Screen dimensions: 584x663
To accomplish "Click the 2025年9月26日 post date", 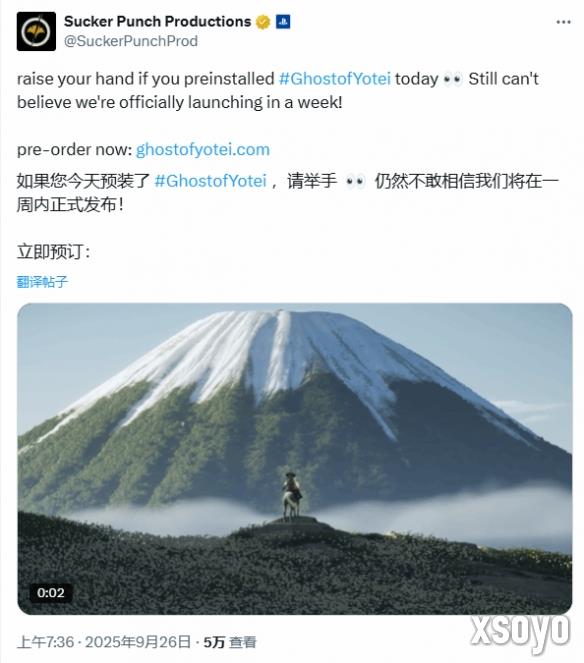I will tap(138, 642).
